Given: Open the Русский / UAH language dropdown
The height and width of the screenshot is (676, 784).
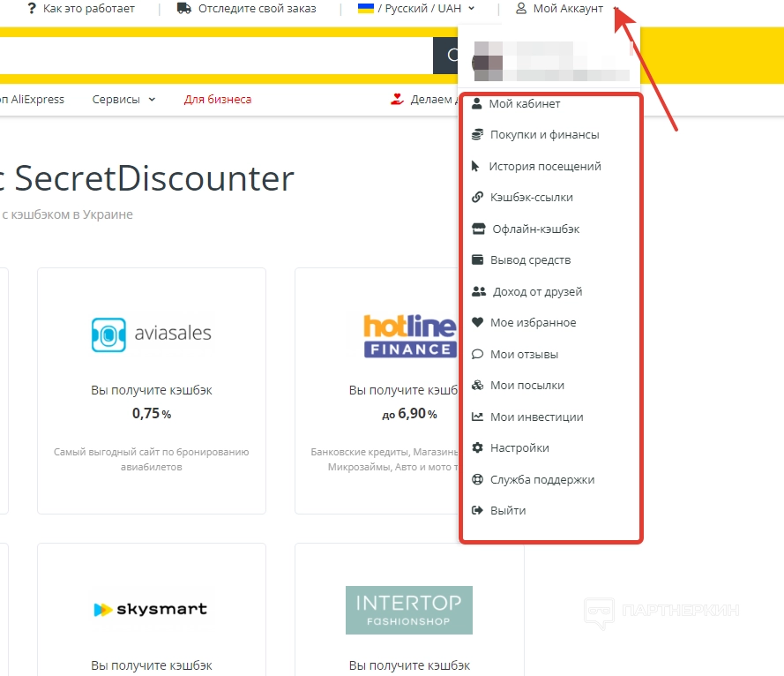Looking at the screenshot, I should pos(416,9).
